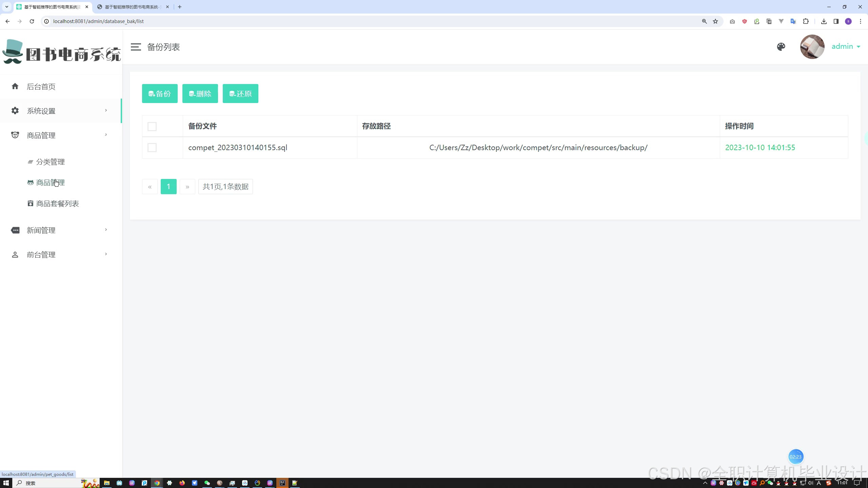Expand the 新闻管理 menu chevron
The image size is (868, 488).
tap(106, 230)
